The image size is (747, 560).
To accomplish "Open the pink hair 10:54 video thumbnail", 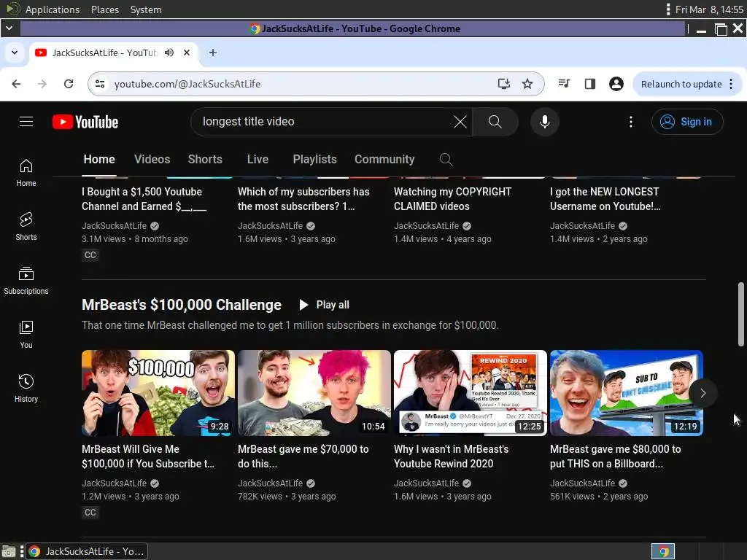I will 314,393.
